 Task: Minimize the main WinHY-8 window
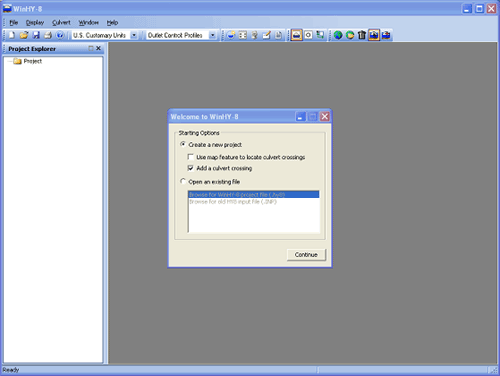(467, 8)
